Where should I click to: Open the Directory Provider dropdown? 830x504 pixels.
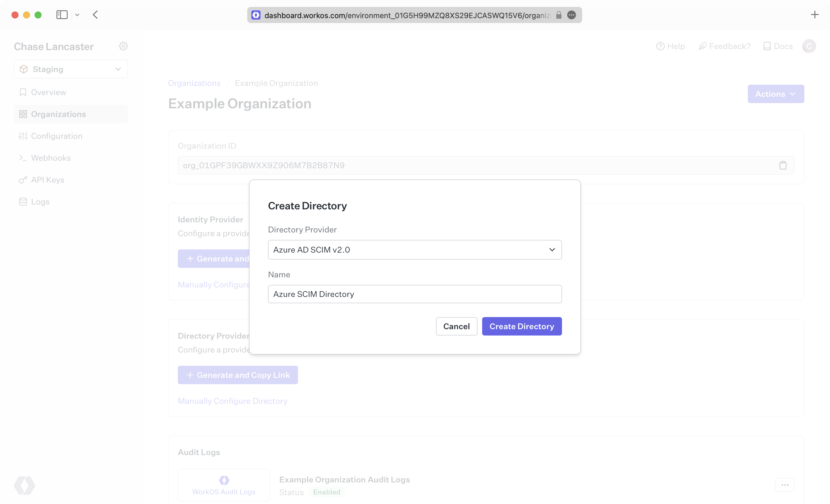coord(414,249)
